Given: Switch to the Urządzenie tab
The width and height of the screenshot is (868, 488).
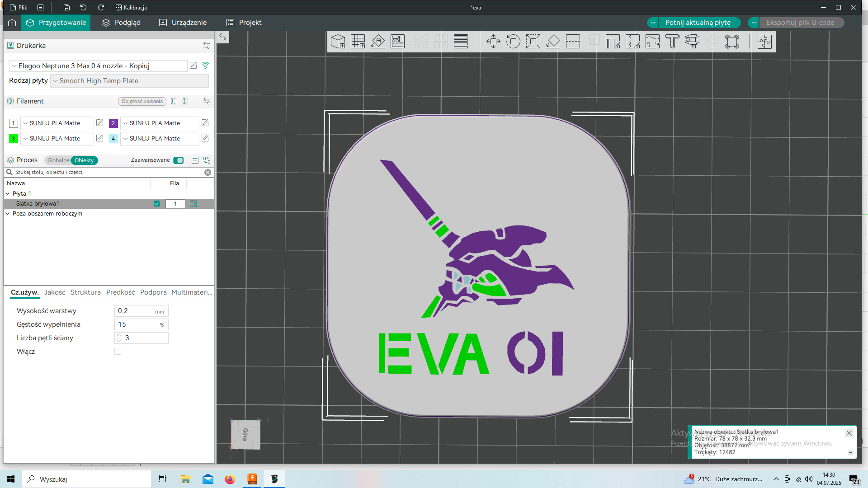Looking at the screenshot, I should [183, 23].
